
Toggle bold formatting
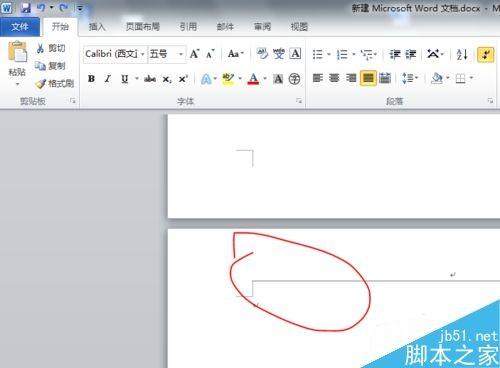click(91, 79)
